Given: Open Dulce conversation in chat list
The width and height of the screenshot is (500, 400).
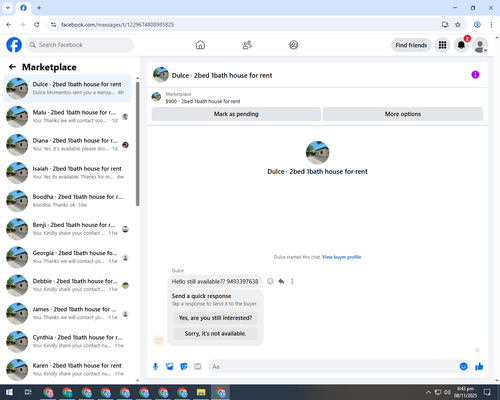Looking at the screenshot, I should click(x=67, y=88).
